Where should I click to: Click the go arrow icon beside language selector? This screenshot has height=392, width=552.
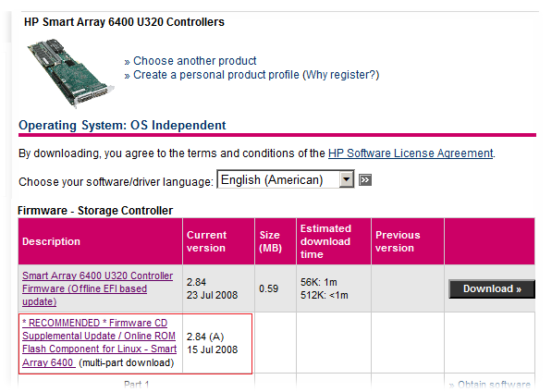[365, 180]
